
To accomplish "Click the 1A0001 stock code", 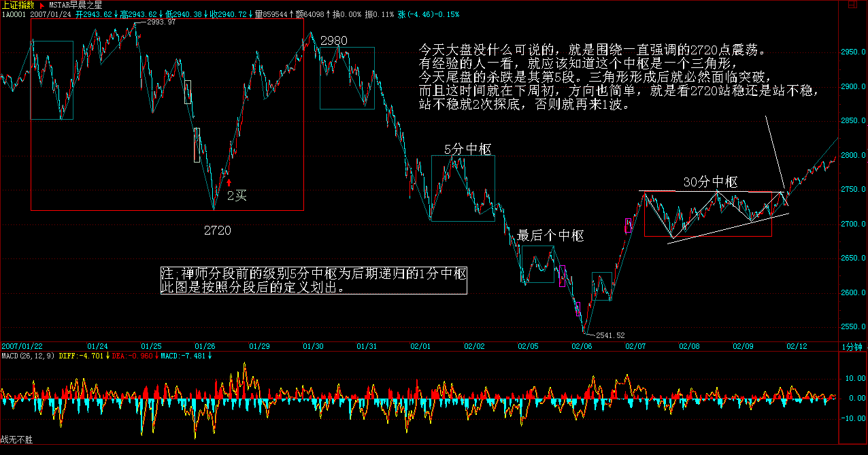I will pos(14,14).
